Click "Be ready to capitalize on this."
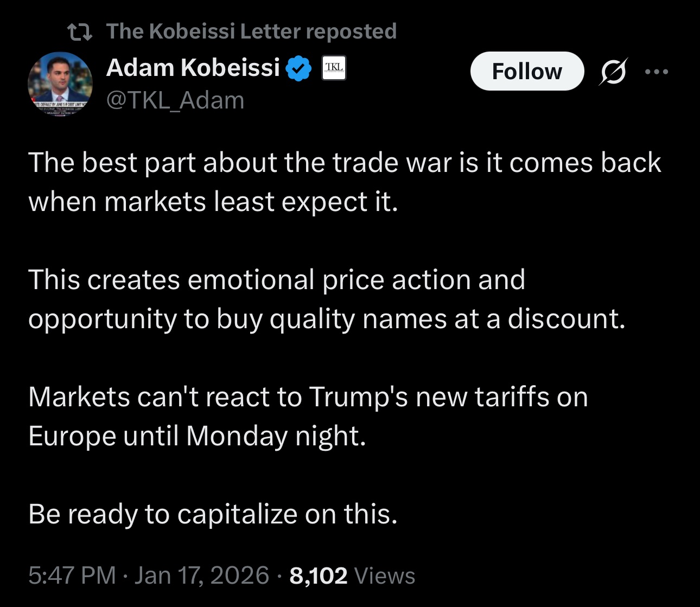700x607 pixels. [213, 514]
